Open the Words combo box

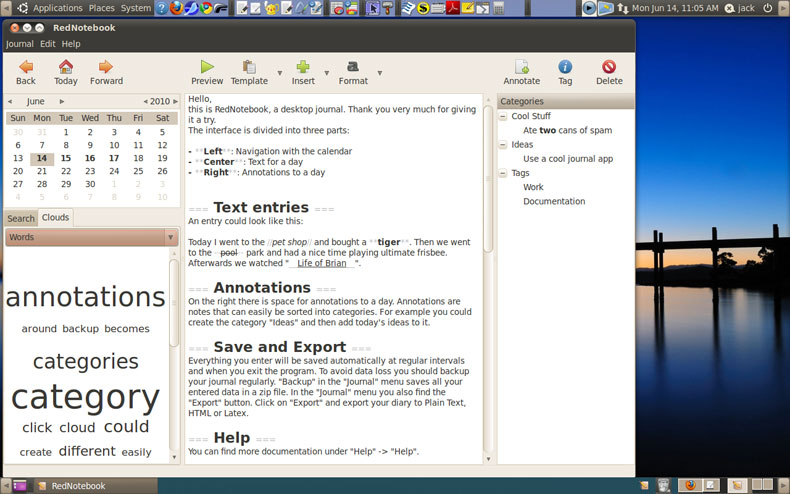92,237
